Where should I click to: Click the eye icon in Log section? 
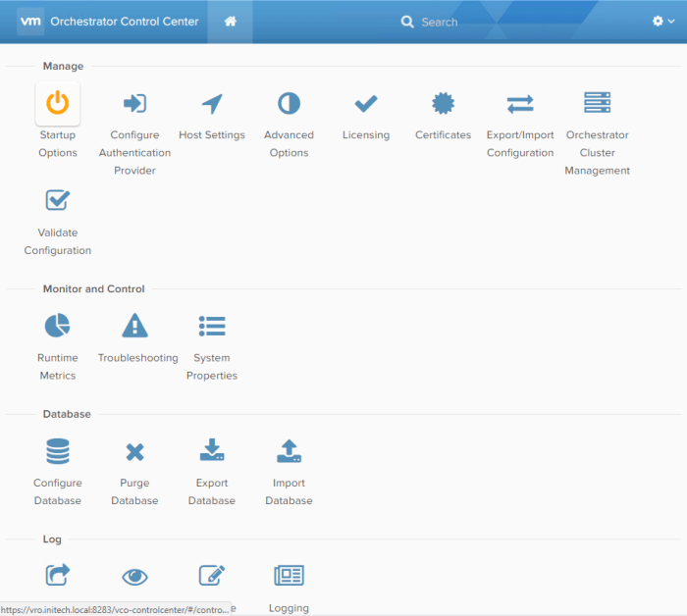tap(134, 576)
